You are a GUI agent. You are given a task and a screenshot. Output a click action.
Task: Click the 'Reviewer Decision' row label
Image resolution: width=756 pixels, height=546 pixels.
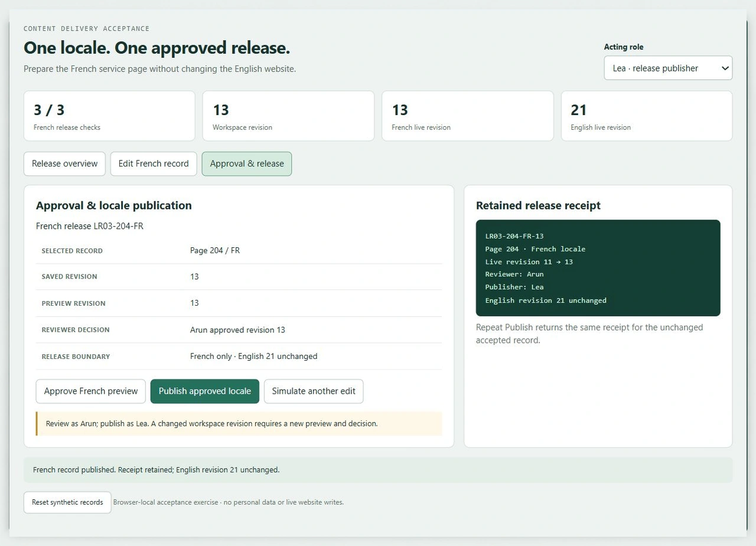click(x=76, y=330)
